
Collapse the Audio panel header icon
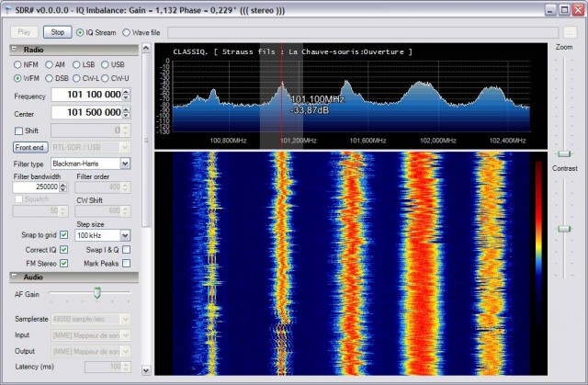(15, 277)
